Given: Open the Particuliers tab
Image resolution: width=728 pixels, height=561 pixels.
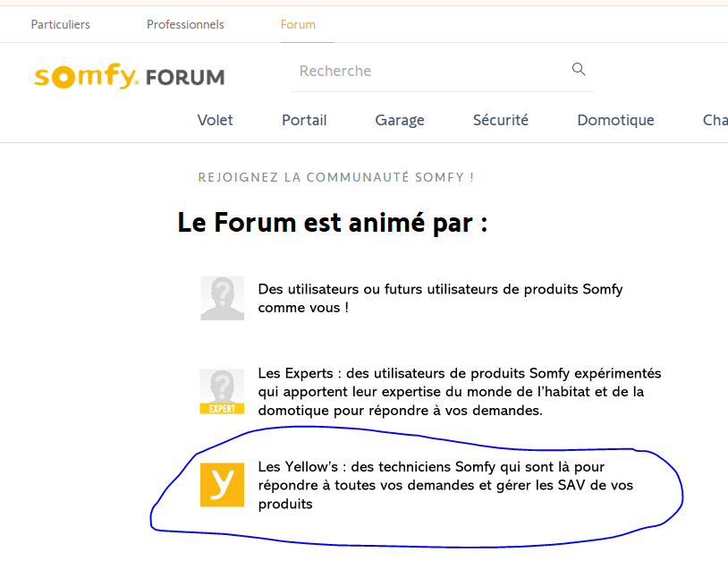Looking at the screenshot, I should (60, 25).
